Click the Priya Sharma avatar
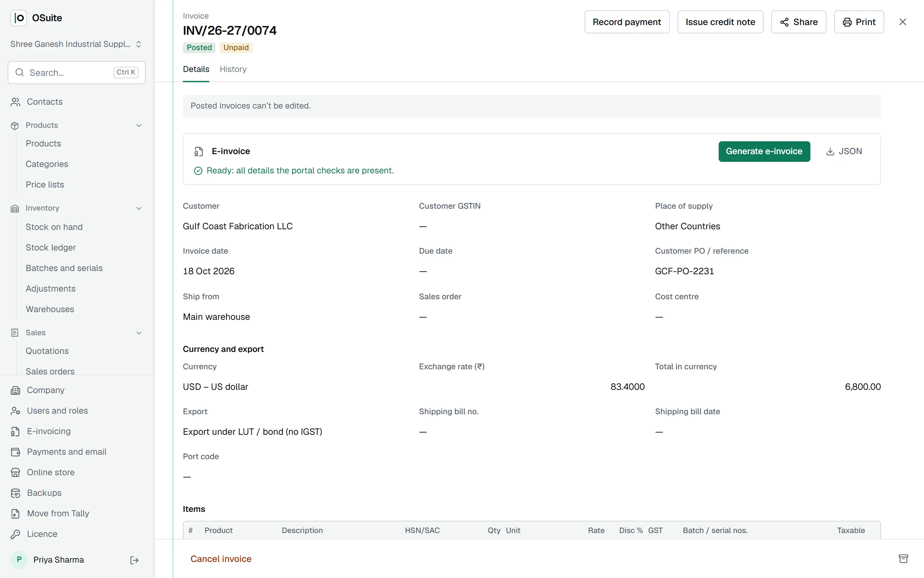Viewport: 924px width, 578px height. click(19, 560)
